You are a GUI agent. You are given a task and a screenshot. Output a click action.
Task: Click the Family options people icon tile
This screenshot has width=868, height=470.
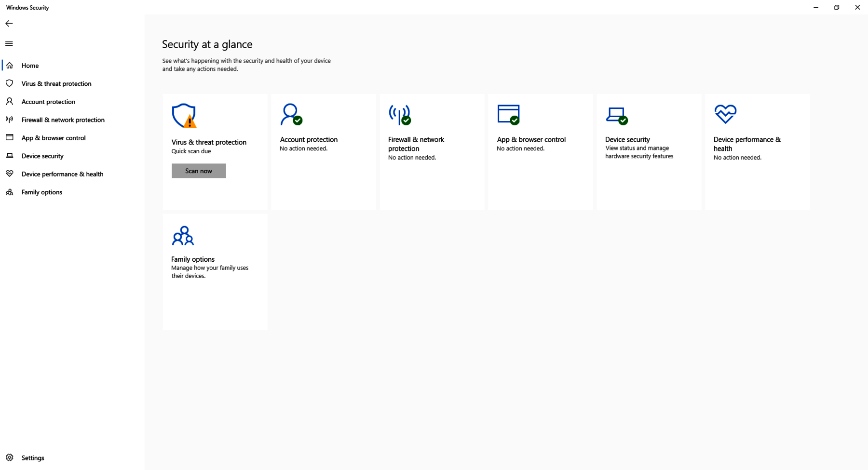(183, 236)
